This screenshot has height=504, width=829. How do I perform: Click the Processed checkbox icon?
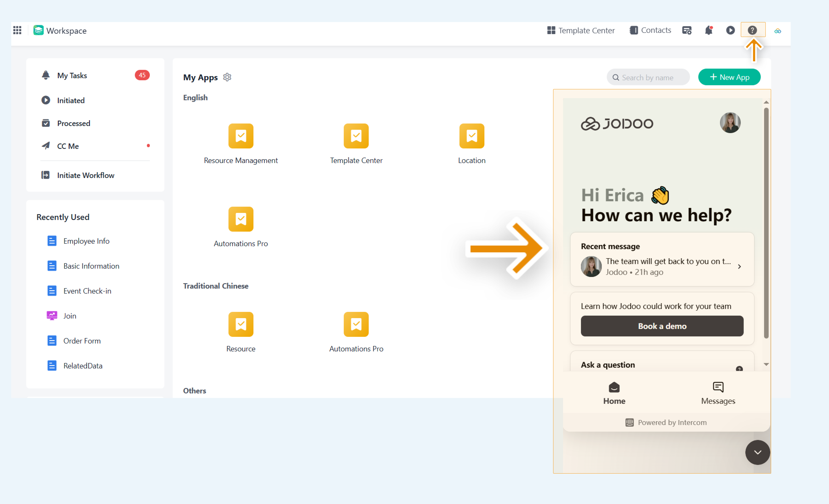46,123
